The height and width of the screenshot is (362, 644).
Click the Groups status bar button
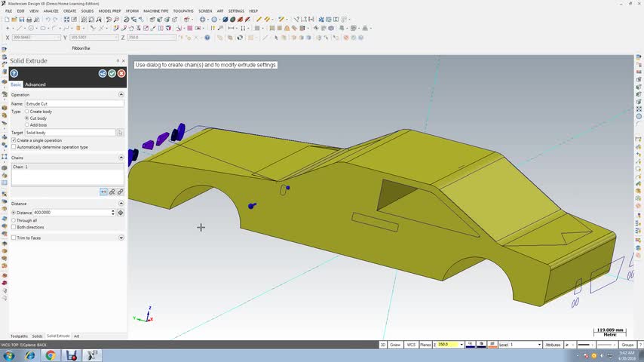[627, 345]
